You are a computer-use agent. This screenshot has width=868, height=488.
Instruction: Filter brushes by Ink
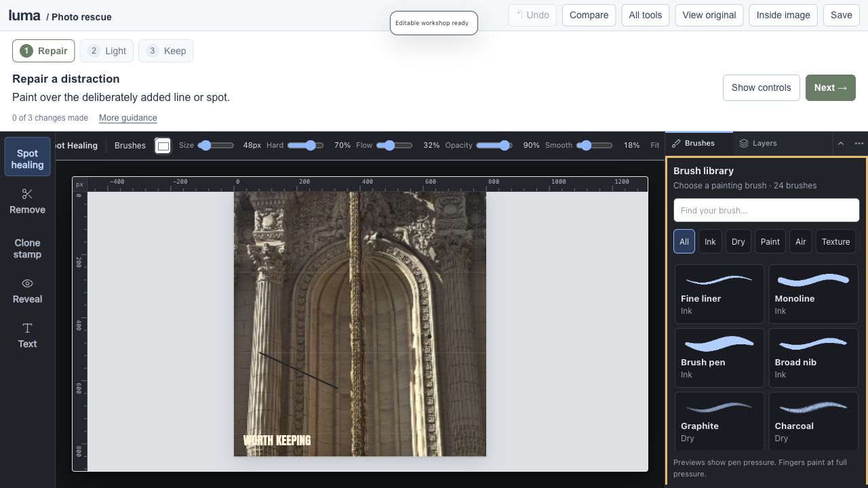710,241
